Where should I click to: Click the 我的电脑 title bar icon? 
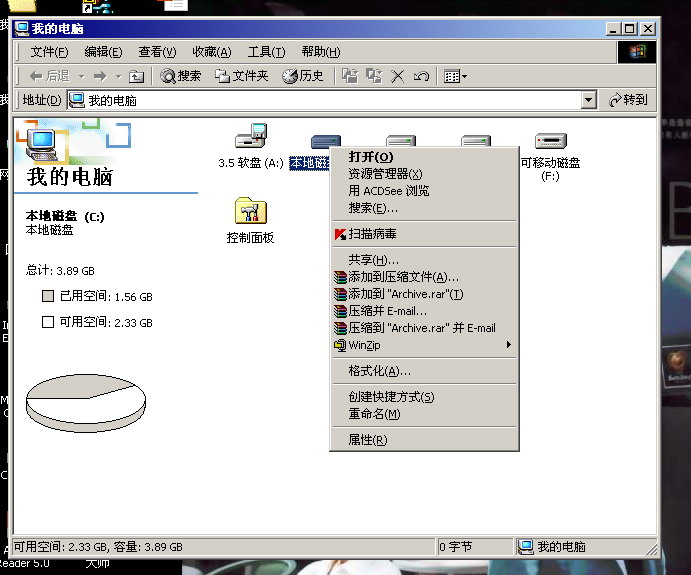pyautogui.click(x=22, y=29)
